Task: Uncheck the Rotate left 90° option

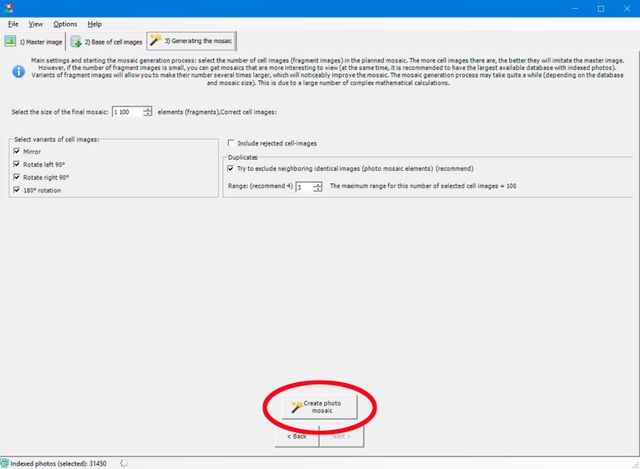Action: pos(17,164)
